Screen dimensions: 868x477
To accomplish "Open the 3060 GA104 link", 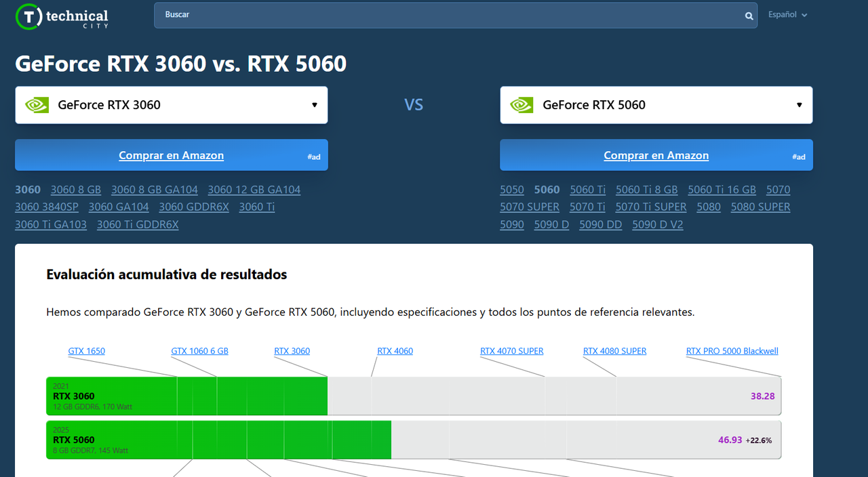I will [x=119, y=207].
